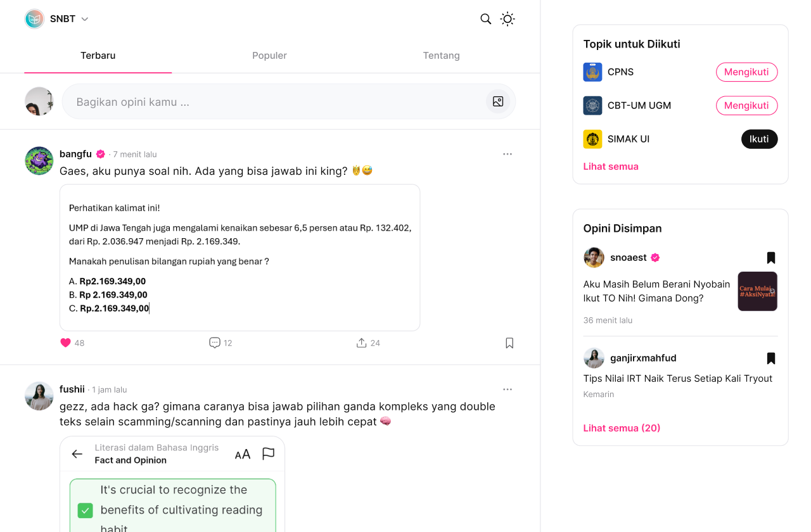The image size is (811, 532).
Task: Open the search magnifier icon
Action: point(486,19)
